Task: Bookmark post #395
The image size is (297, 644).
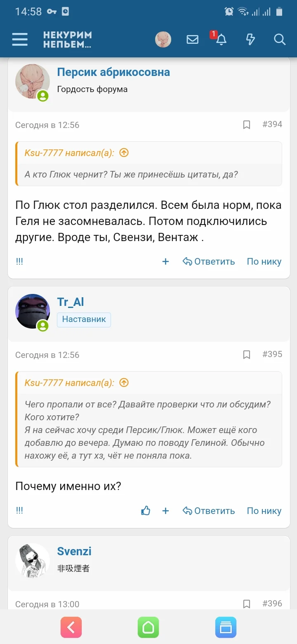Action: [247, 355]
